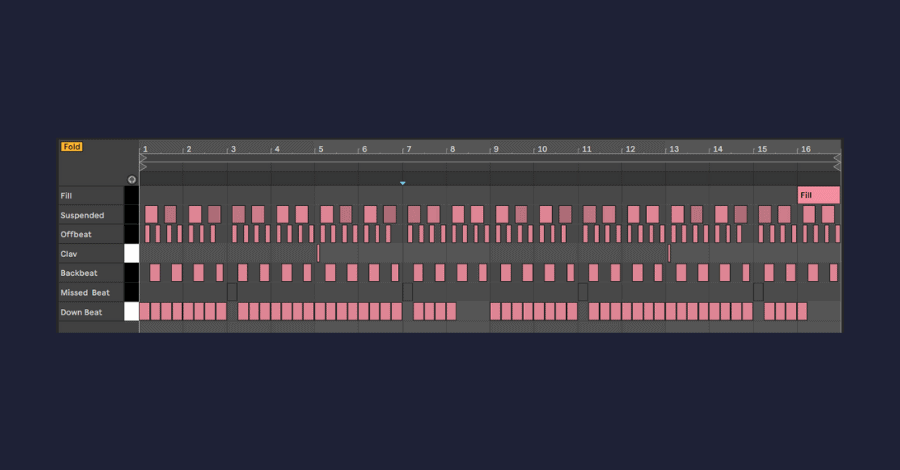
Task: Click bar 16 on the beat ruler
Action: (806, 149)
